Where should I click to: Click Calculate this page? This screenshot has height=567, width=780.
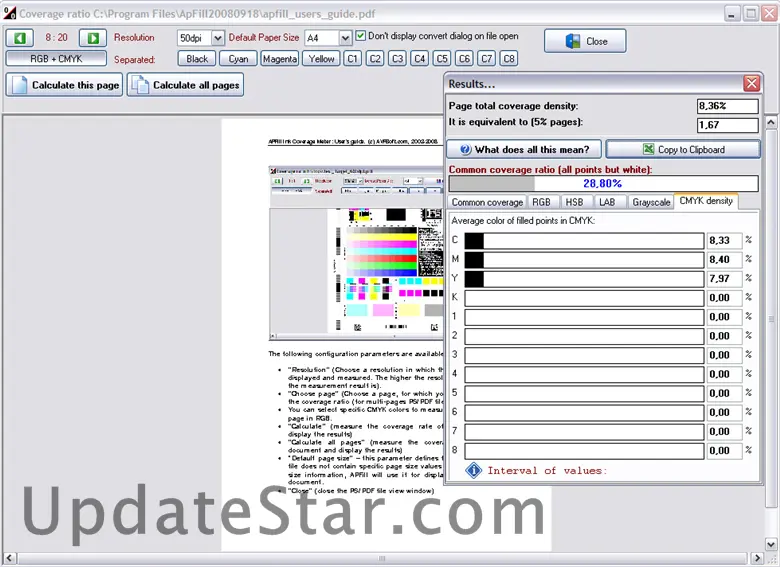point(64,85)
